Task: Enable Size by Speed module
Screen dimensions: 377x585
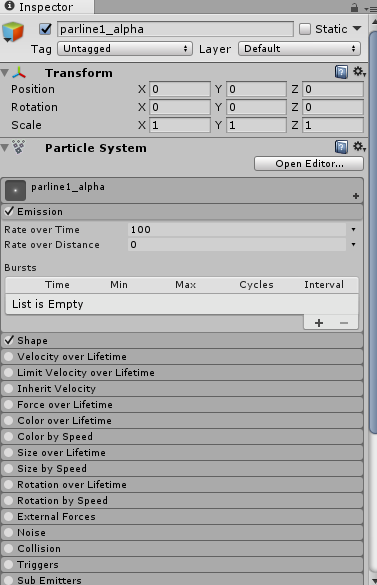Action: tap(8, 469)
